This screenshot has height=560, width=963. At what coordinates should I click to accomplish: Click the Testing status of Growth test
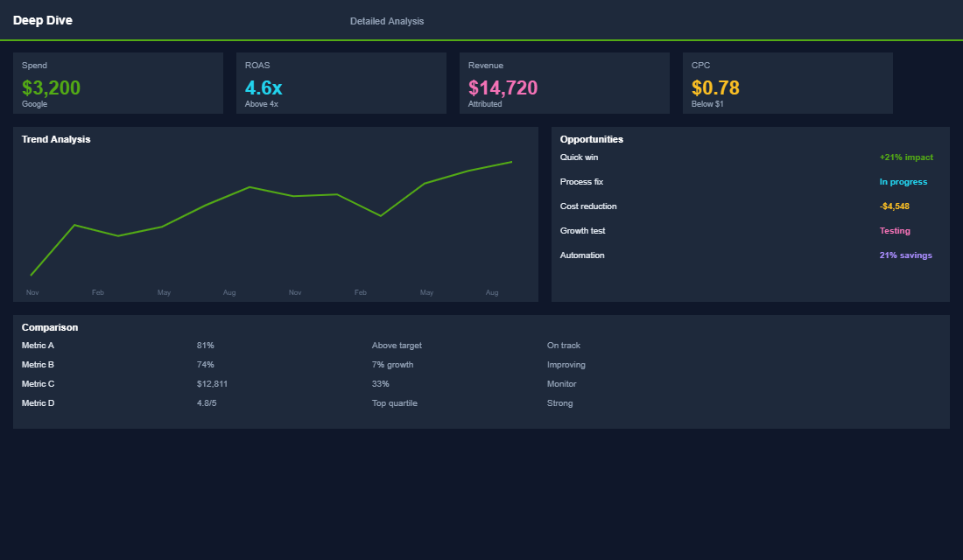[895, 230]
